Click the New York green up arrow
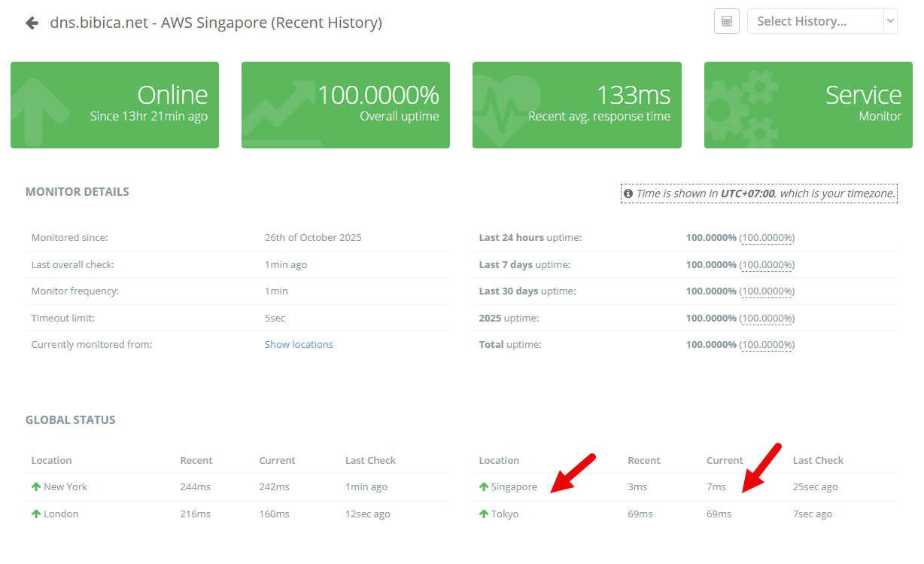This screenshot has width=924, height=564. coord(36,487)
